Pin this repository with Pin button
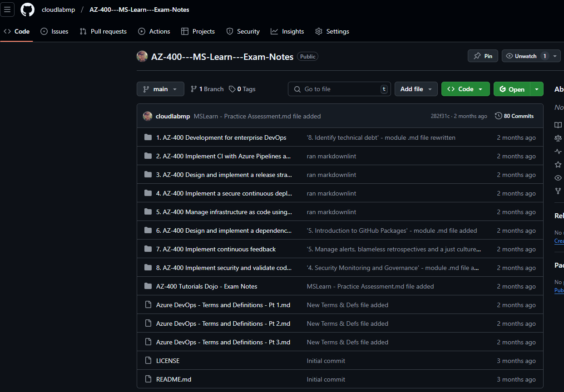The image size is (564, 392). [483, 56]
